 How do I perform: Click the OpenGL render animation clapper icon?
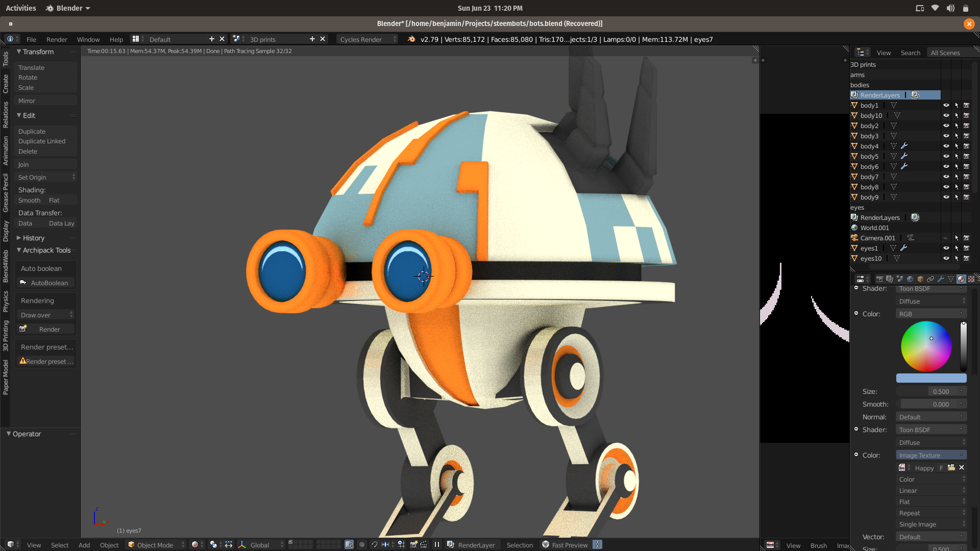[424, 545]
